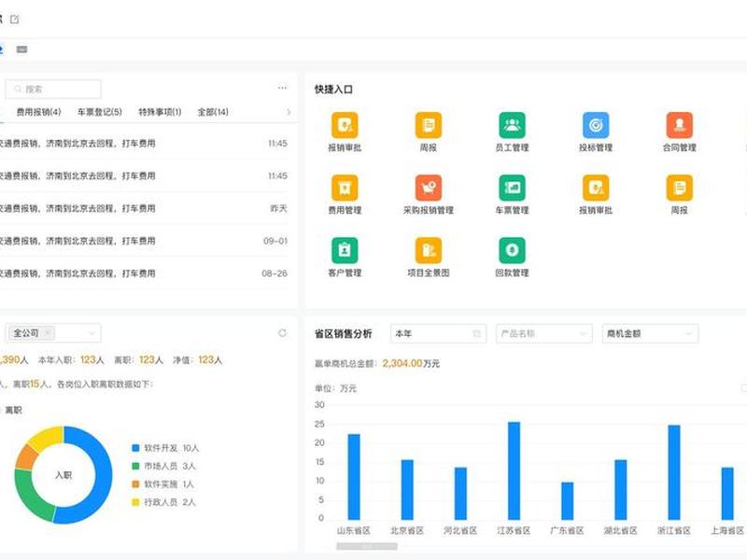Viewport: 747px width, 560px height.
Task: Click the calendar icon in the 本年 field
Action: (x=476, y=334)
